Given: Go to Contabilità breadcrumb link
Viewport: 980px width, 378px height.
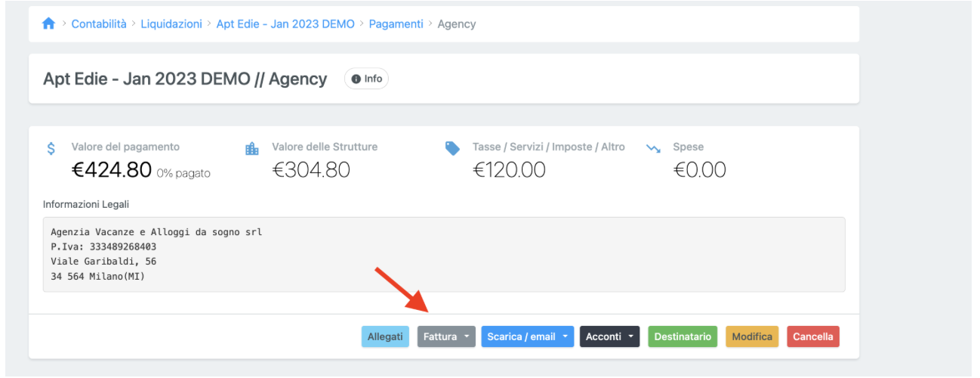Looking at the screenshot, I should [x=99, y=24].
